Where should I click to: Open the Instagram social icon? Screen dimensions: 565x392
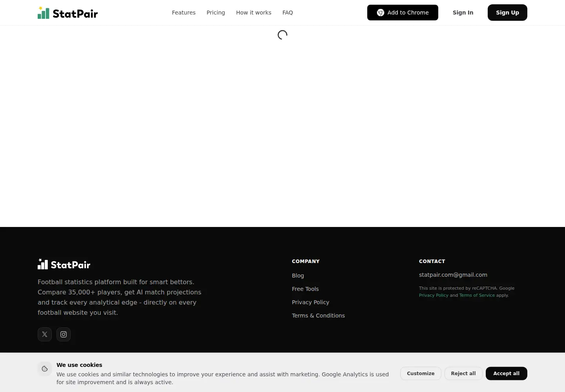click(64, 334)
